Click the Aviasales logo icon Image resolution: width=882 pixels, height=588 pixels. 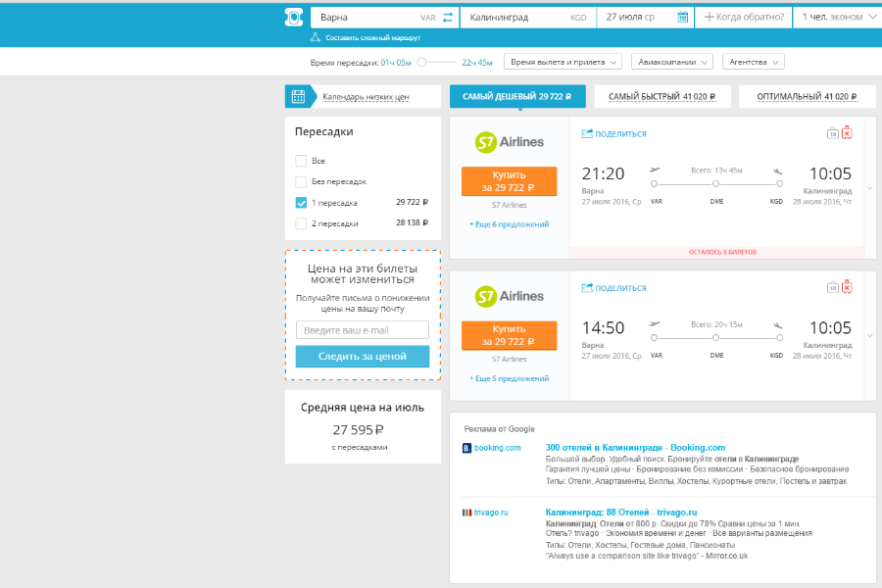pos(294,17)
